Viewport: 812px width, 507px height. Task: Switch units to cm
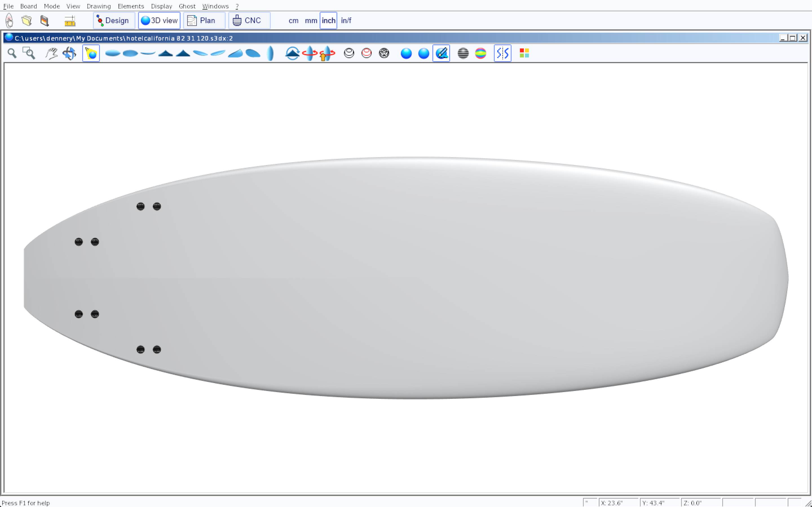click(x=293, y=21)
